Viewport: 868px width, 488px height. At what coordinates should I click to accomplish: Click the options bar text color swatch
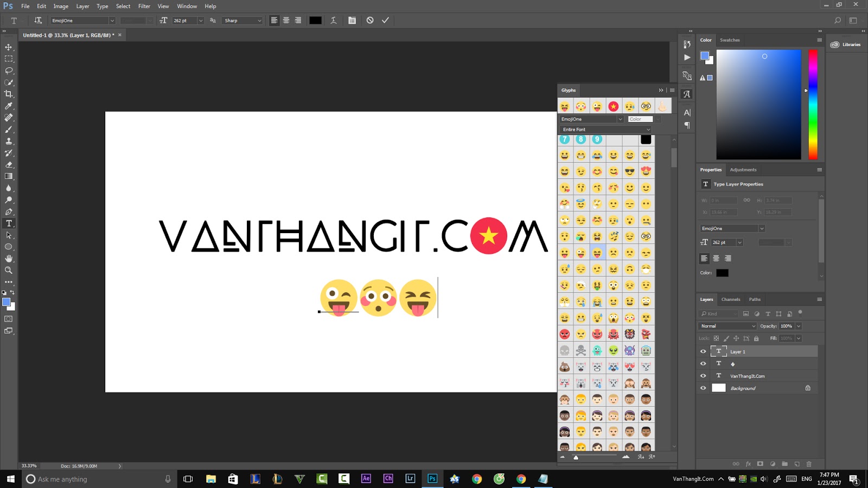coord(315,20)
